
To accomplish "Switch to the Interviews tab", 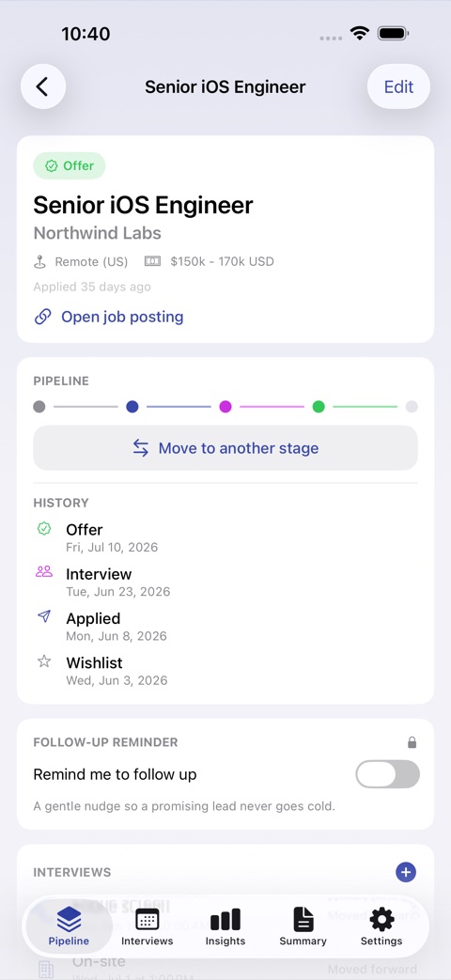I will 147,926.
